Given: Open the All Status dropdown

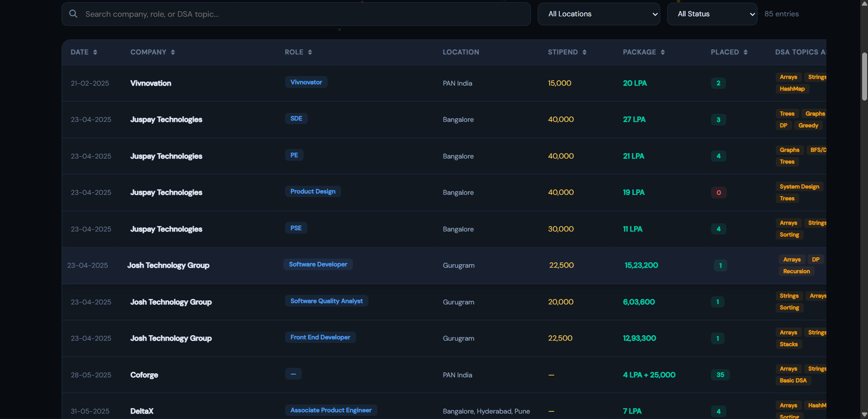Looking at the screenshot, I should pyautogui.click(x=712, y=14).
